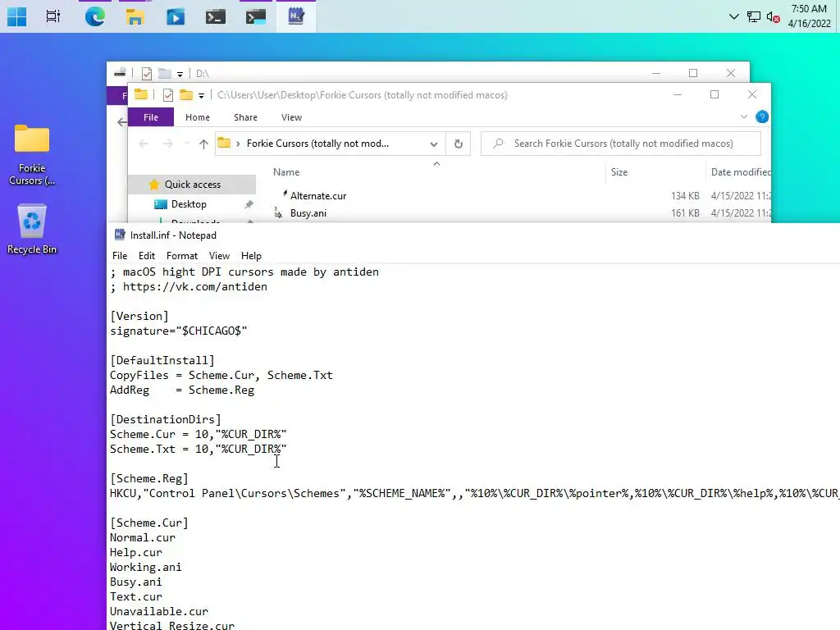Open the network tray icon
This screenshot has height=630, width=840.
754,16
